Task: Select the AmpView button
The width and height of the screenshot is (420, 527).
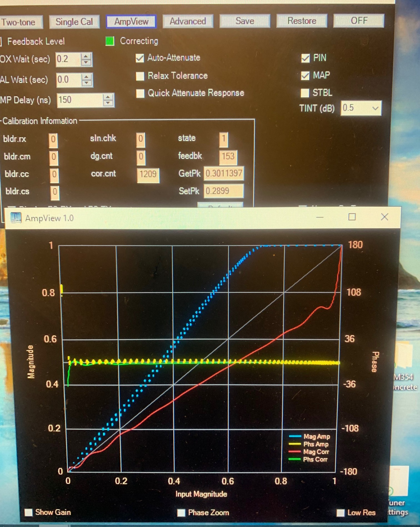Action: coord(131,21)
